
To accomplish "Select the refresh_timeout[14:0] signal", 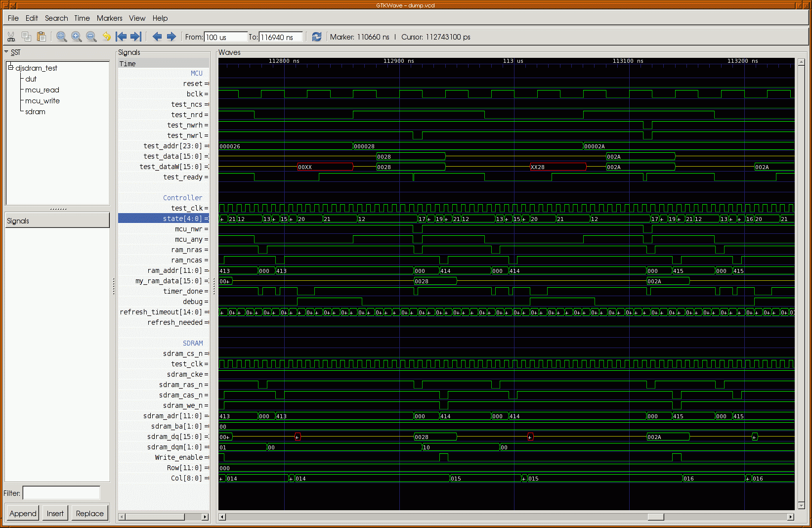I will click(161, 312).
